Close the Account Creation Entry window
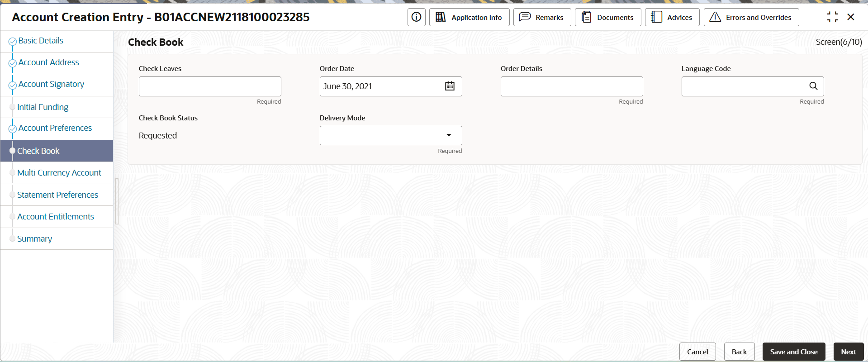868x362 pixels. click(x=851, y=17)
